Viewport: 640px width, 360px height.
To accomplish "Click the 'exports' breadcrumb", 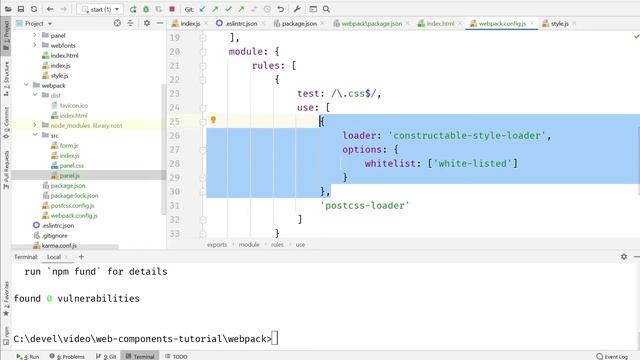I will click(217, 245).
